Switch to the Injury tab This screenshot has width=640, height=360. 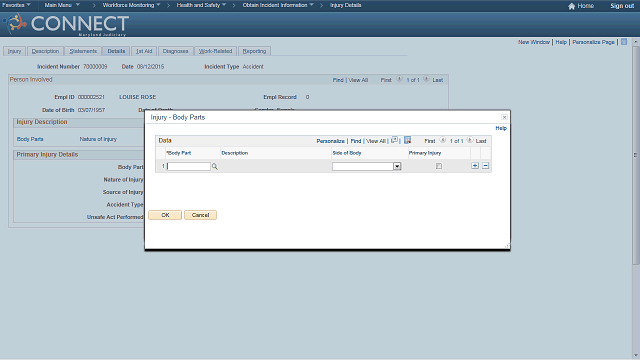point(14,51)
